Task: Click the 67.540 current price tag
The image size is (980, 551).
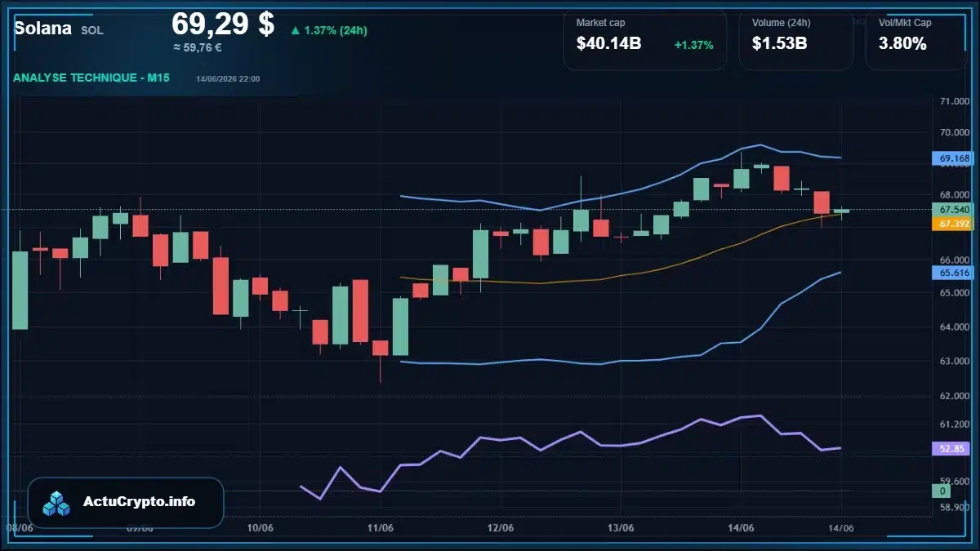Action: [955, 210]
